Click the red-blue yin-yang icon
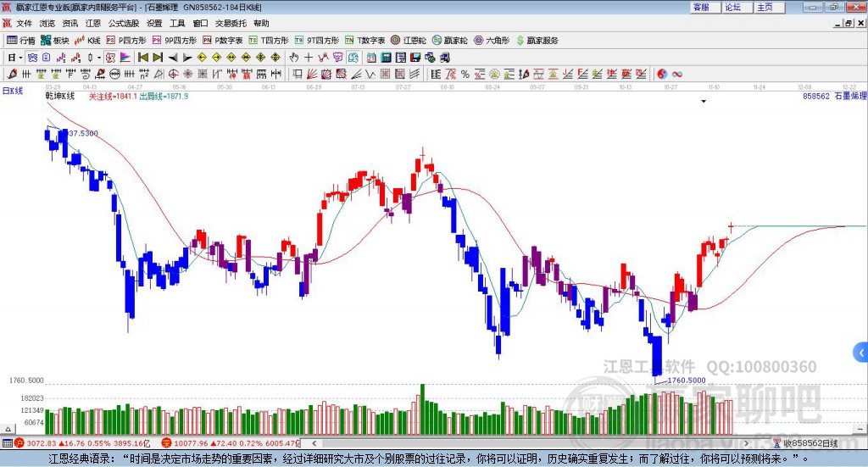868x467 pixels. [x=662, y=74]
